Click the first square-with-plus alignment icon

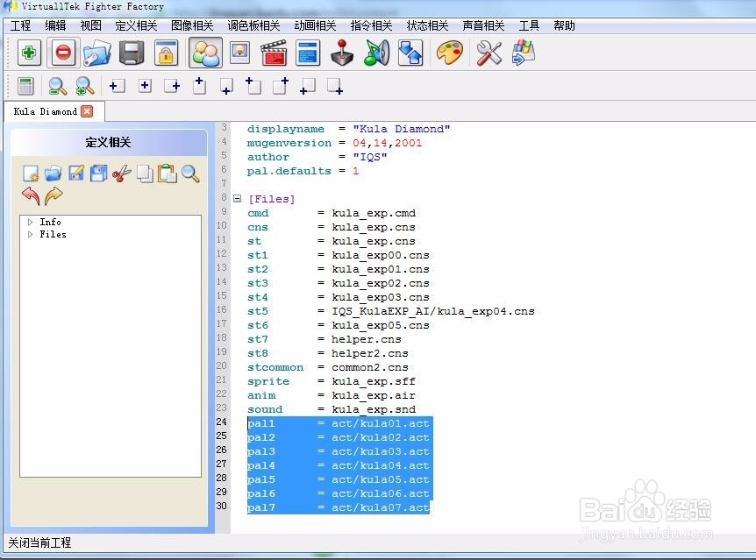[118, 86]
